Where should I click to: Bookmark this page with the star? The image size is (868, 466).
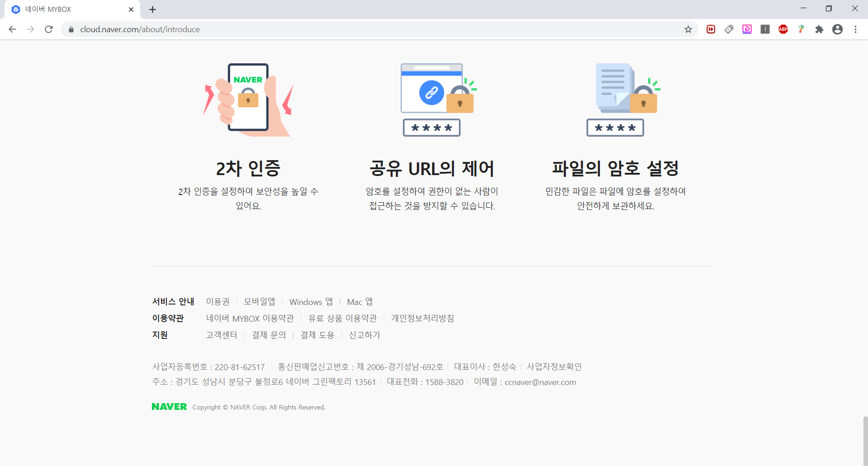point(688,29)
